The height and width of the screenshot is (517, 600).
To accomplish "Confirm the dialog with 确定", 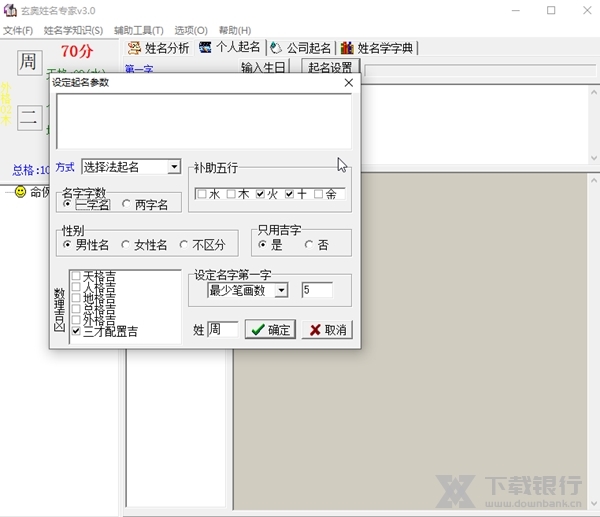I will click(270, 329).
